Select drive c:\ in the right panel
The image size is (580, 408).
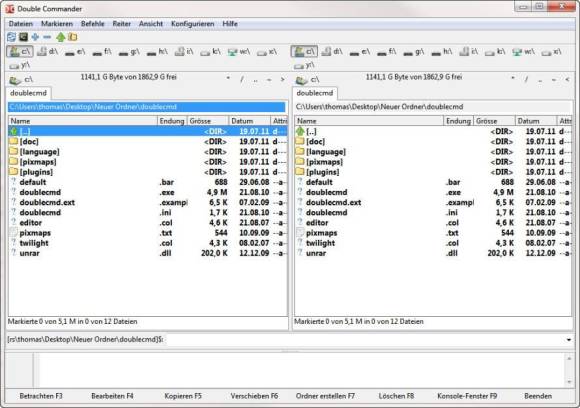(x=304, y=51)
